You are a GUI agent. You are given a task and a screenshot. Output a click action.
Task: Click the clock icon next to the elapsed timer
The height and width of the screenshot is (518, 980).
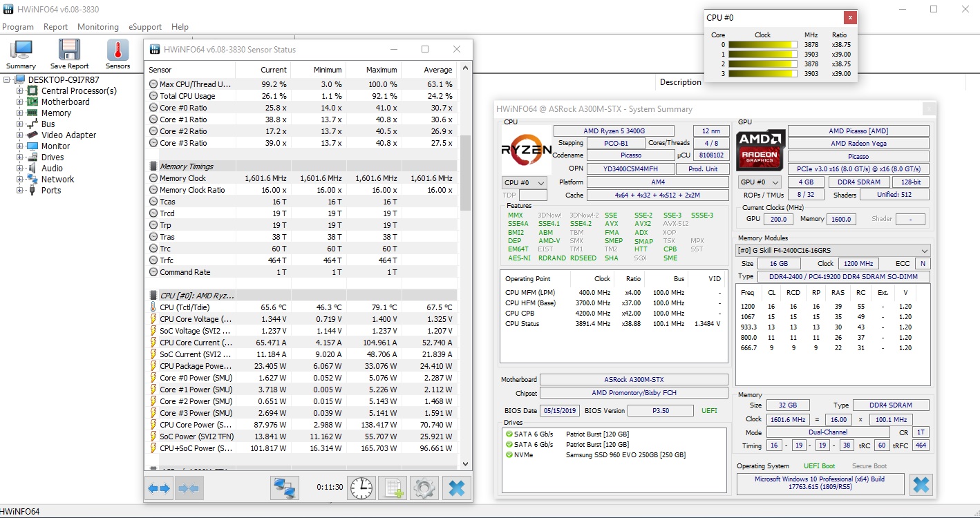pos(361,488)
